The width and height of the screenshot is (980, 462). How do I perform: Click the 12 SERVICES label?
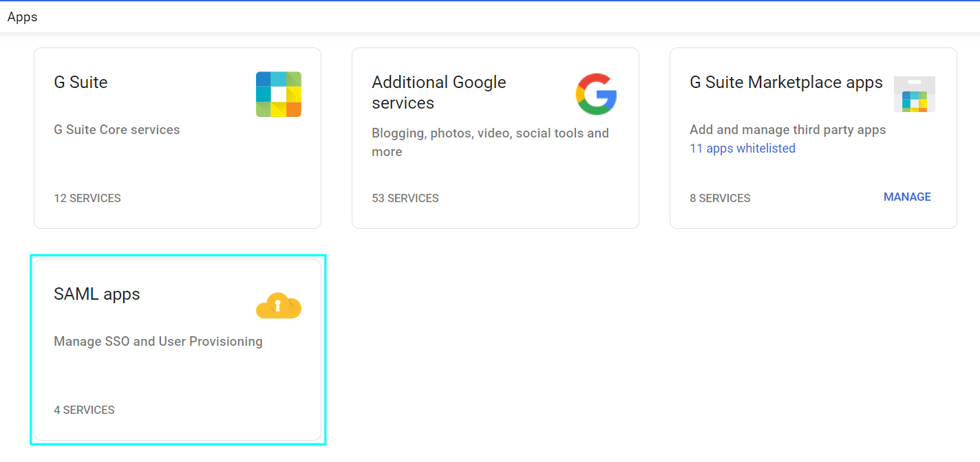click(87, 198)
